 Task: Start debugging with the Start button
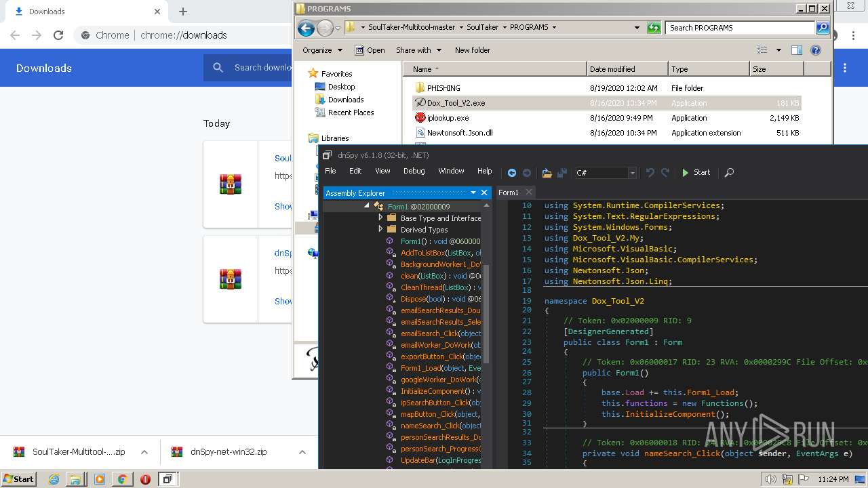[696, 172]
